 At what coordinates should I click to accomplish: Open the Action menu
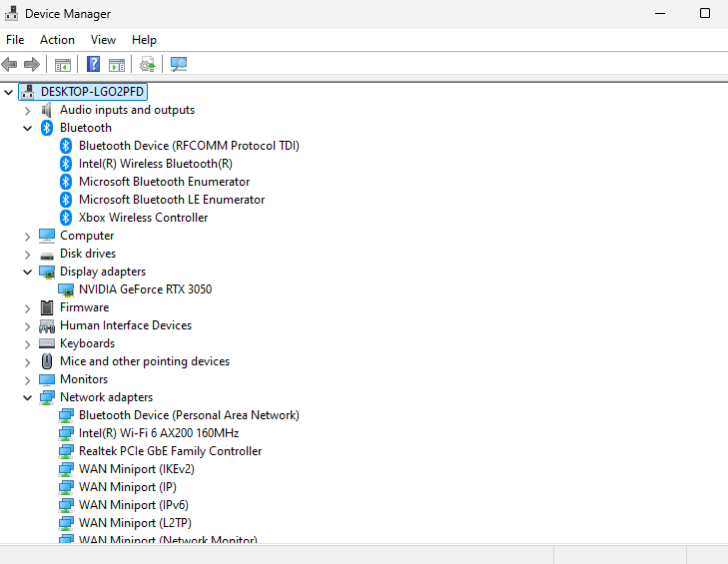[x=57, y=40]
